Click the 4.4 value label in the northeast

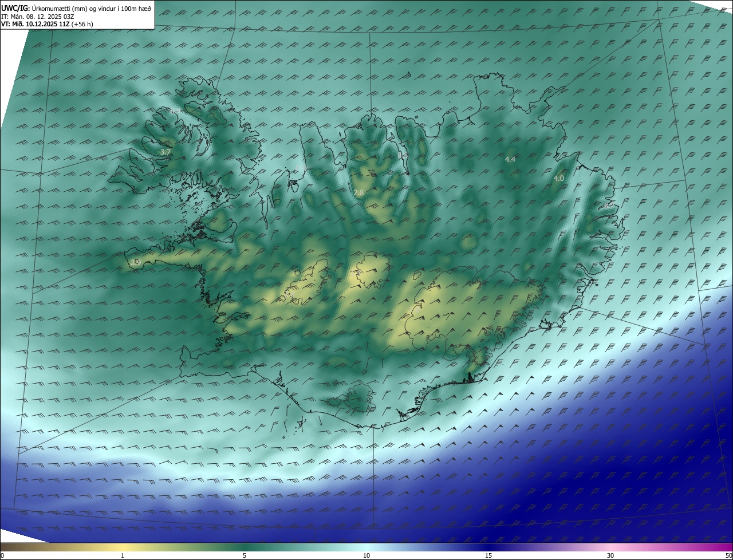click(x=510, y=159)
